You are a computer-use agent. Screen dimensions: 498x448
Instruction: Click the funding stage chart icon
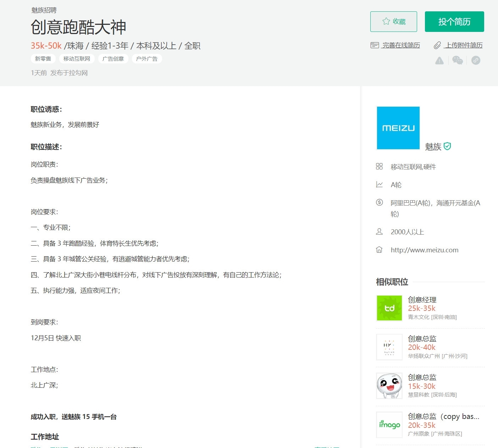tap(380, 185)
